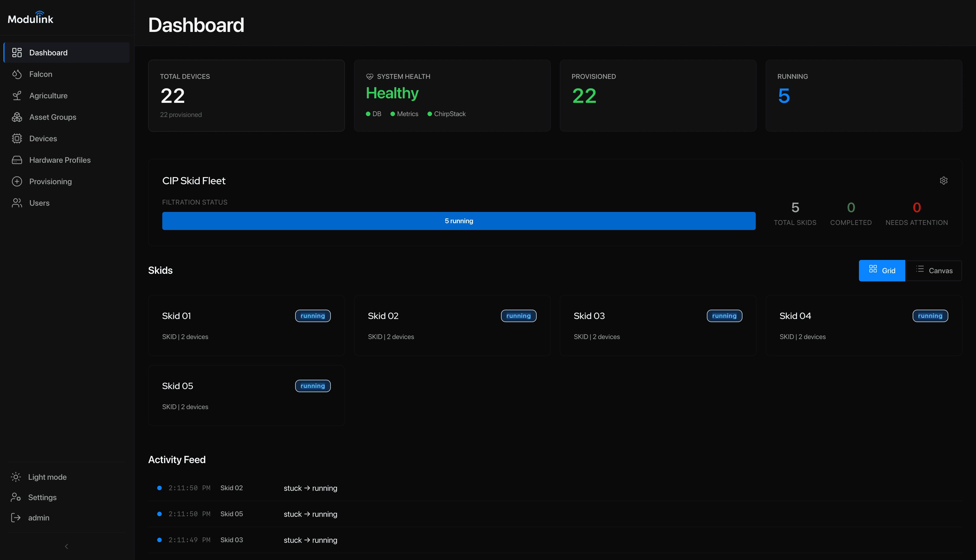Select the Devices icon in the sidebar

(x=17, y=138)
